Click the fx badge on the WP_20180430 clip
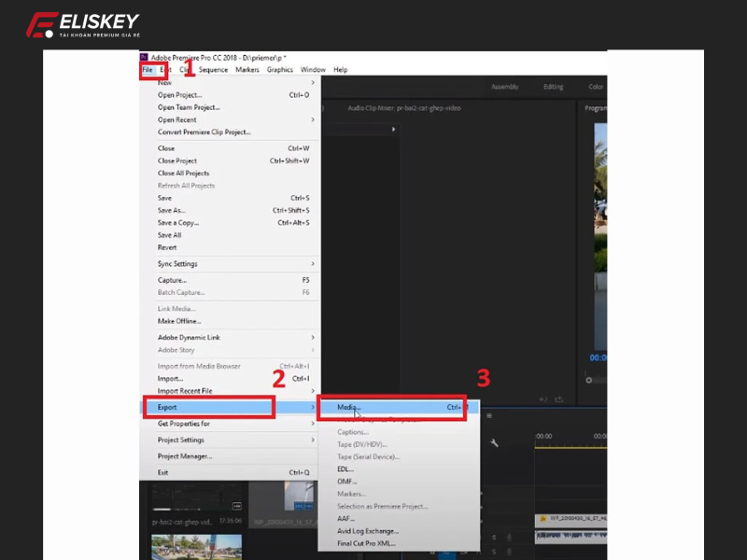The image size is (747, 560). click(x=543, y=518)
